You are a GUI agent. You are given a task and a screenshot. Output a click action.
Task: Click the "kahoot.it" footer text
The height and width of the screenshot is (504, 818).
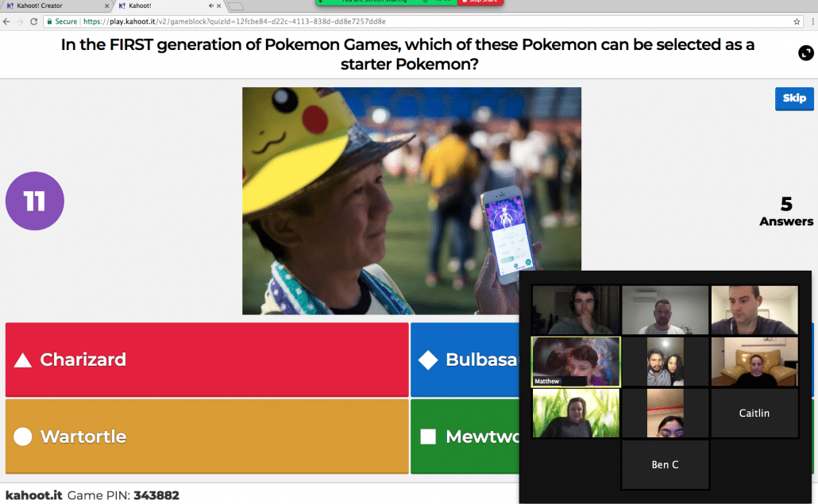(34, 495)
